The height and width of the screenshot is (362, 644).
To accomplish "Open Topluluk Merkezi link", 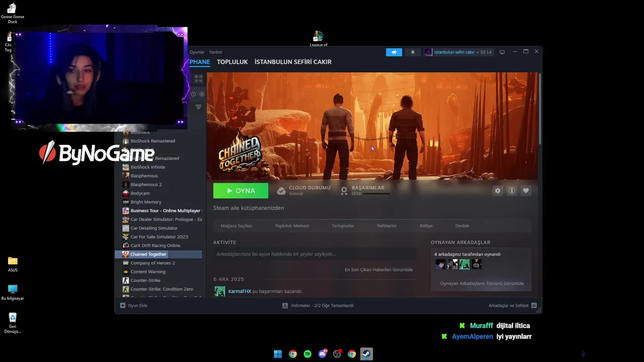I will pos(292,226).
